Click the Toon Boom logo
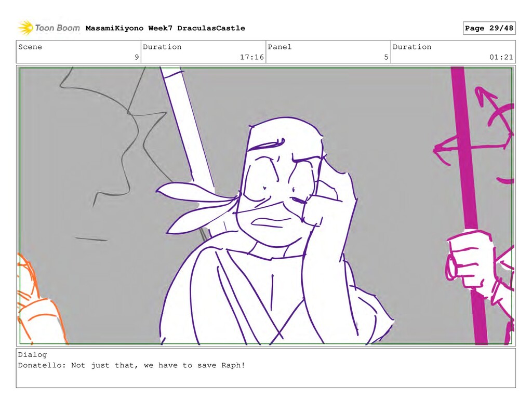This screenshot has height=412, width=532. tap(49, 28)
